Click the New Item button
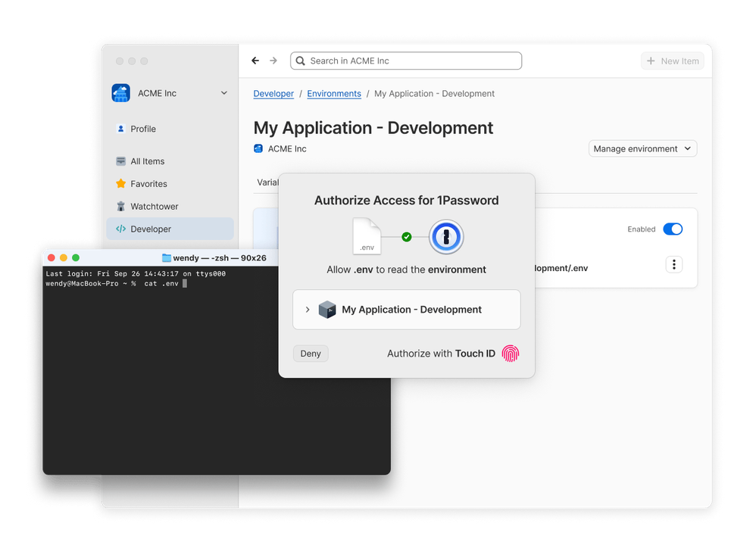 672,61
